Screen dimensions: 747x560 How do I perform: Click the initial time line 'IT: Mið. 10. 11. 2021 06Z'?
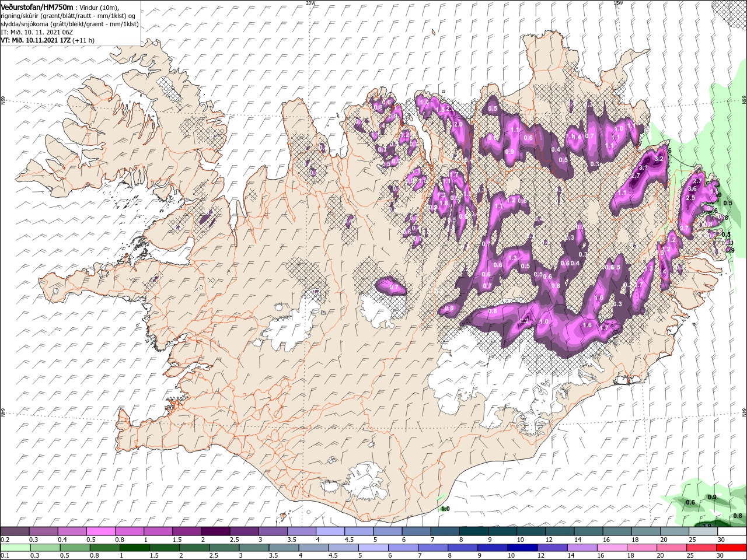[37, 32]
